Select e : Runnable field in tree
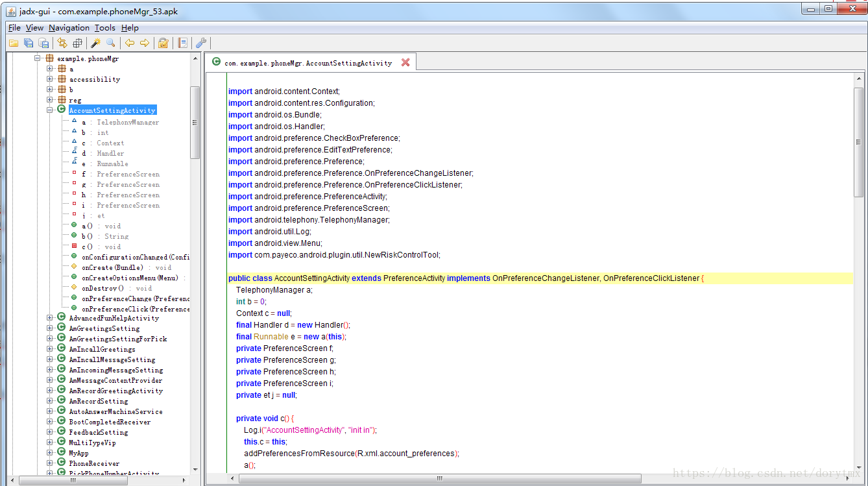This screenshot has width=868, height=486. coord(105,164)
